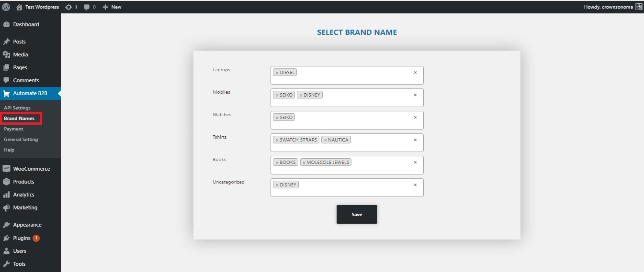
Task: Click the user avatar thumbnail
Action: (639, 7)
